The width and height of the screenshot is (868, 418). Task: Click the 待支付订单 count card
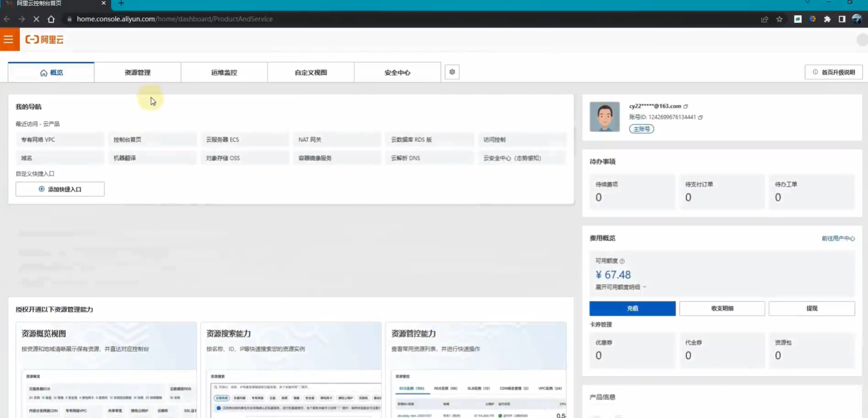point(722,191)
